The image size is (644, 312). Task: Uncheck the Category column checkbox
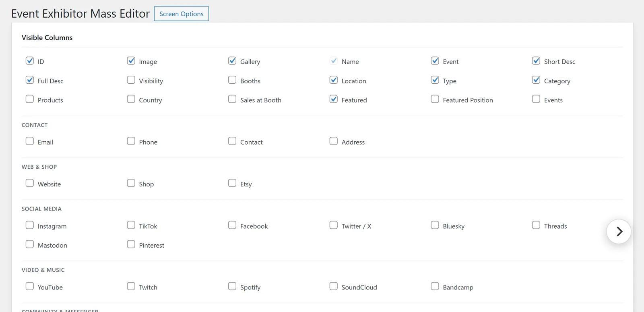536,80
